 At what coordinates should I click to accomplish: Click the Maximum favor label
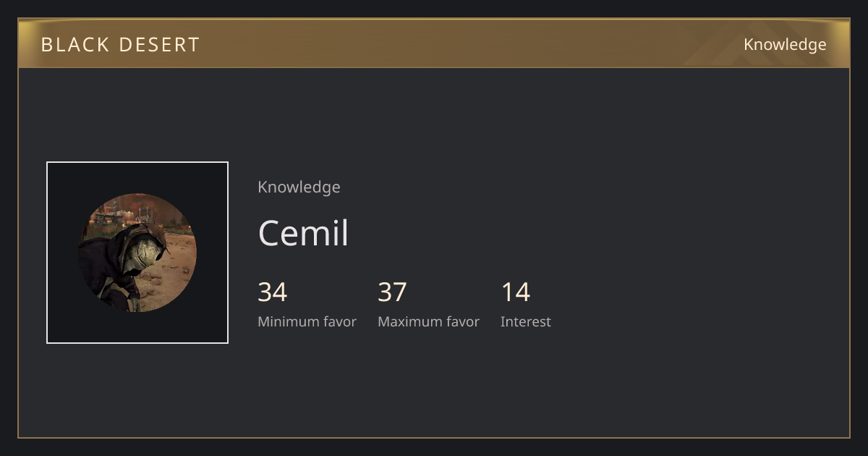pos(428,322)
